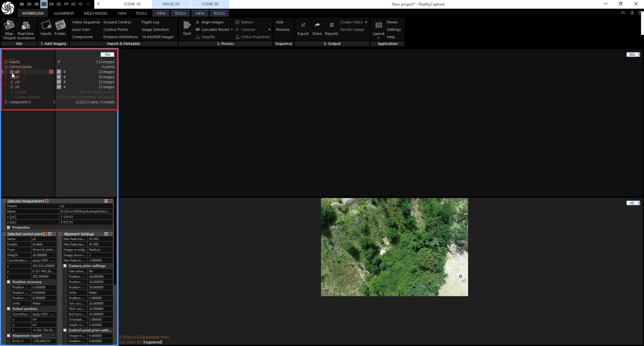Viewport: 644px width, 346px height.
Task: Open the Layout dropdown
Action: pos(378,29)
